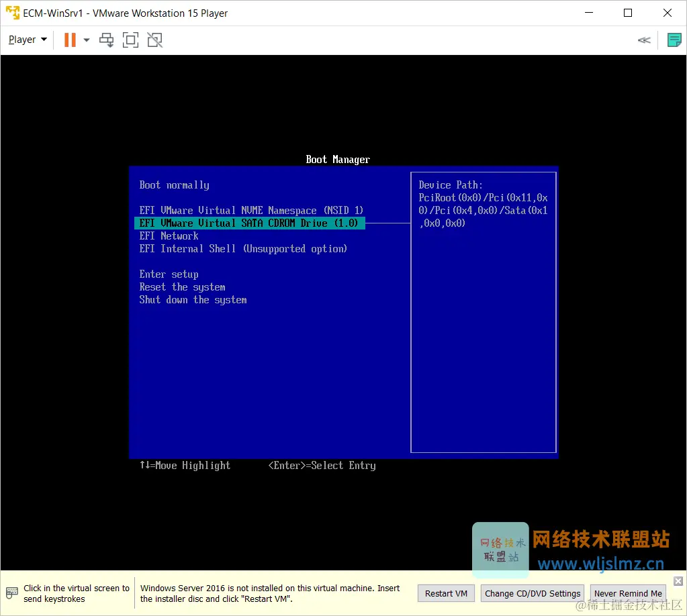Dismiss the install reminder bar
The image size is (687, 616).
point(678,581)
